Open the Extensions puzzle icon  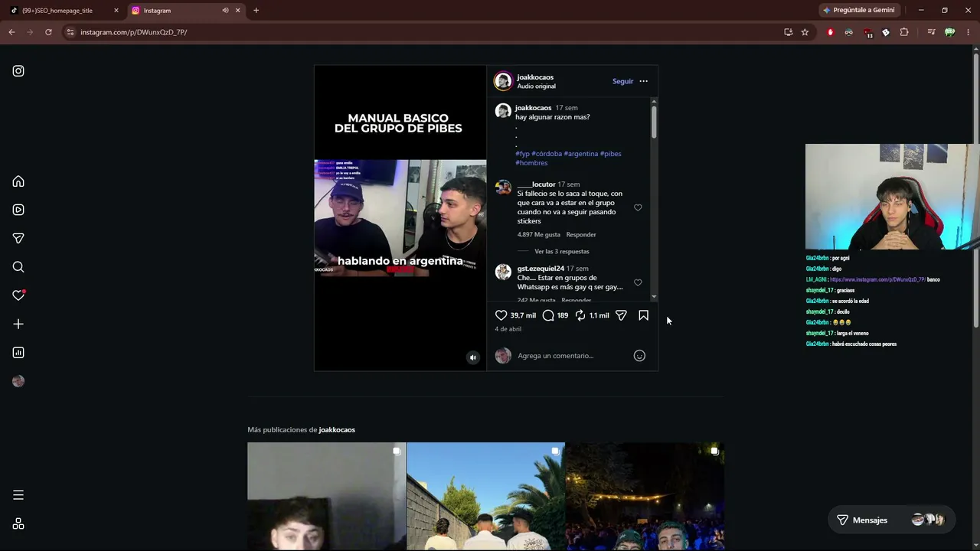(x=904, y=32)
